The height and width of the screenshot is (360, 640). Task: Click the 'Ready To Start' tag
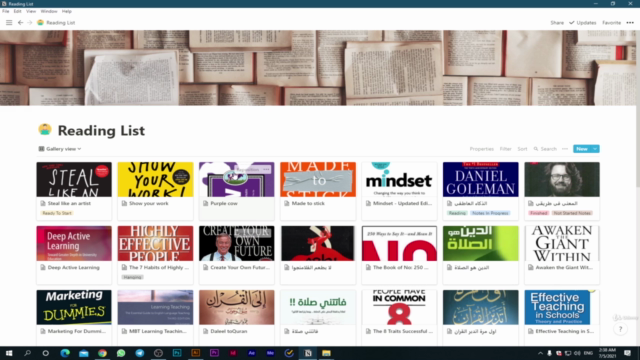click(57, 213)
